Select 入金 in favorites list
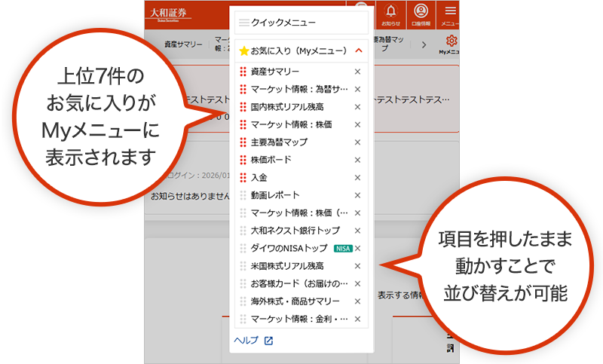 [x=259, y=178]
